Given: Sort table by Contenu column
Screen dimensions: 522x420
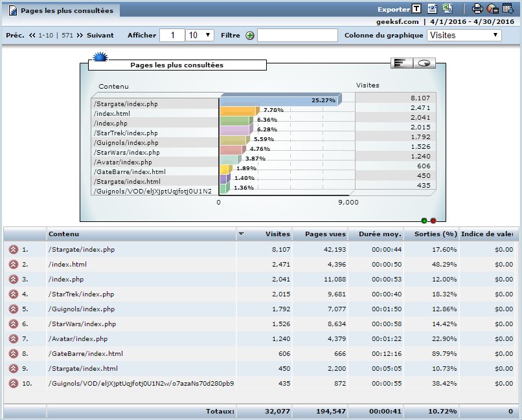Looking at the screenshot, I should [x=63, y=234].
